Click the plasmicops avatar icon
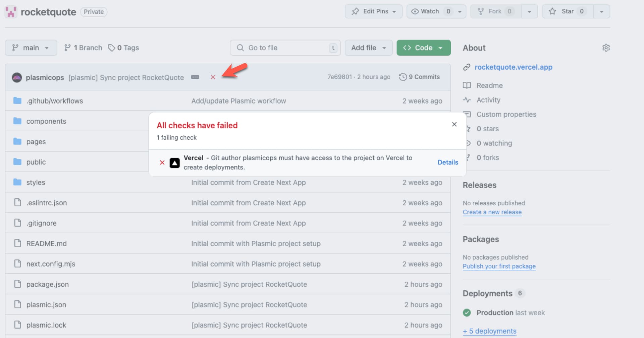This screenshot has height=338, width=644. coord(17,77)
